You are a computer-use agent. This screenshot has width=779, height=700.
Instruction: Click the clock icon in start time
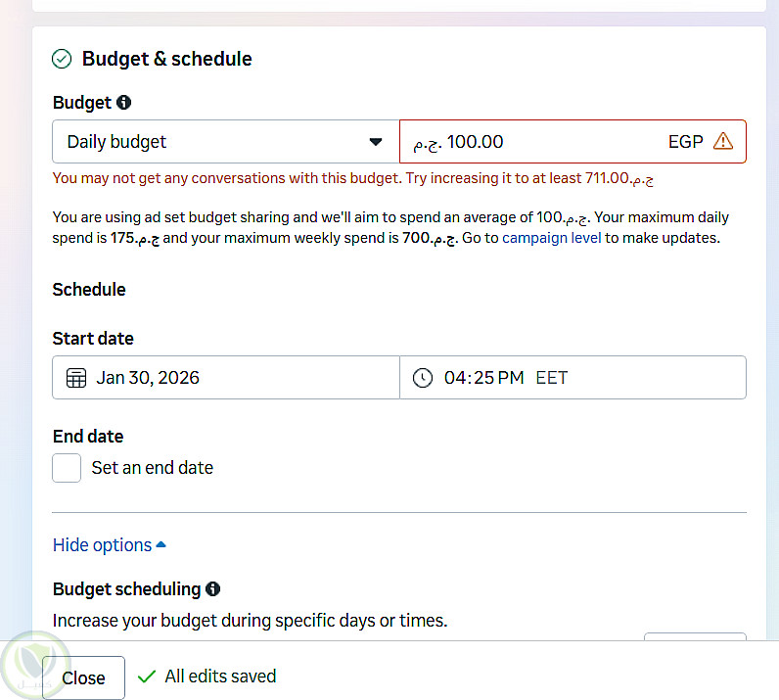423,378
